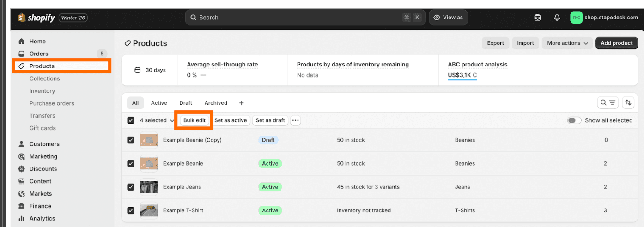
Task: Open Collections in the sidebar
Action: (45, 78)
